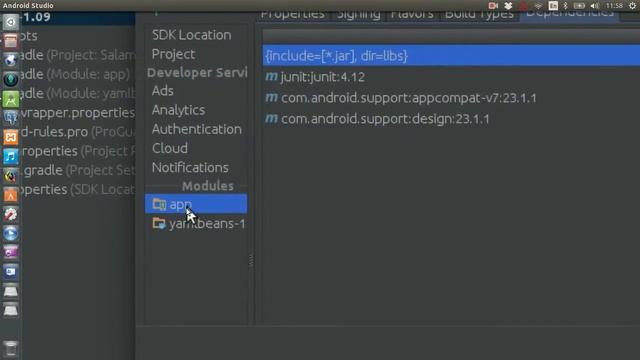Screen dimensions: 640x360
Task: Switch to the Build Types tab
Action: (x=479, y=15)
